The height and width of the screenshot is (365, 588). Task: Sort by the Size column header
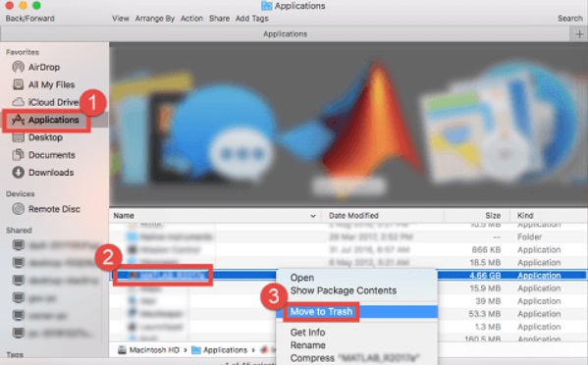point(493,216)
